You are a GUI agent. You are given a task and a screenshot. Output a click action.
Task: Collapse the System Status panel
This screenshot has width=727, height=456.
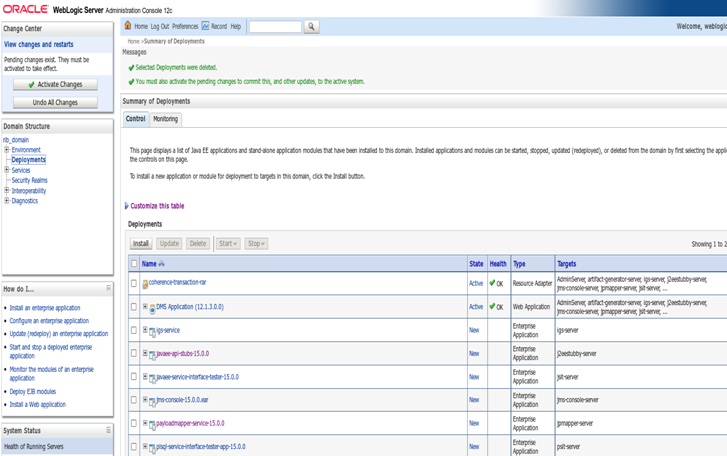[x=108, y=430]
